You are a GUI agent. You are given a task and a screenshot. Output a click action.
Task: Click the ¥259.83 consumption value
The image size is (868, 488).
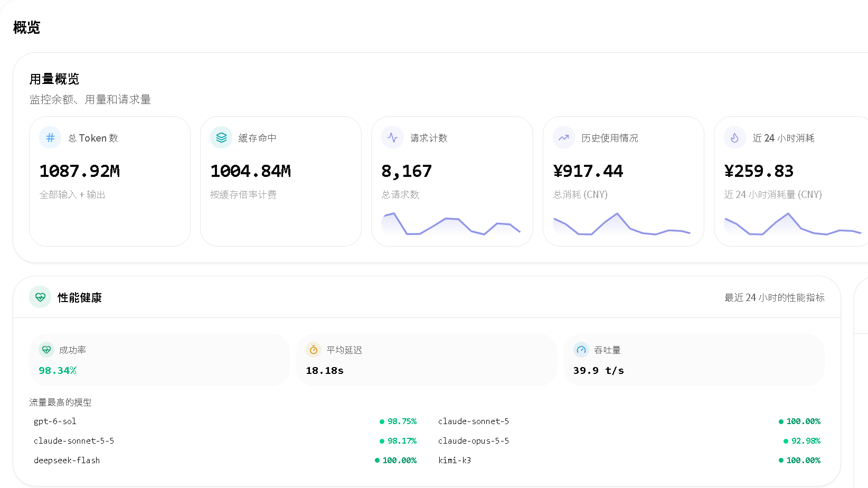pyautogui.click(x=759, y=171)
